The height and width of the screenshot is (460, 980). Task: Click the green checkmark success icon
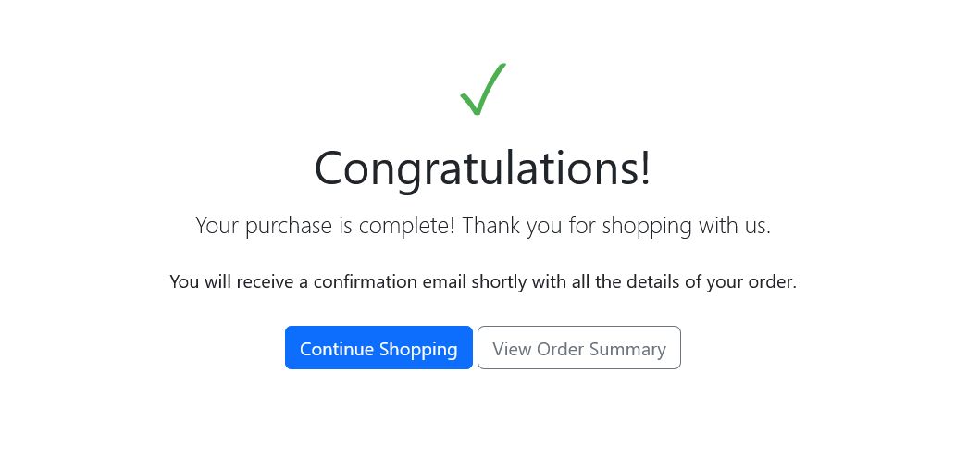point(482,90)
